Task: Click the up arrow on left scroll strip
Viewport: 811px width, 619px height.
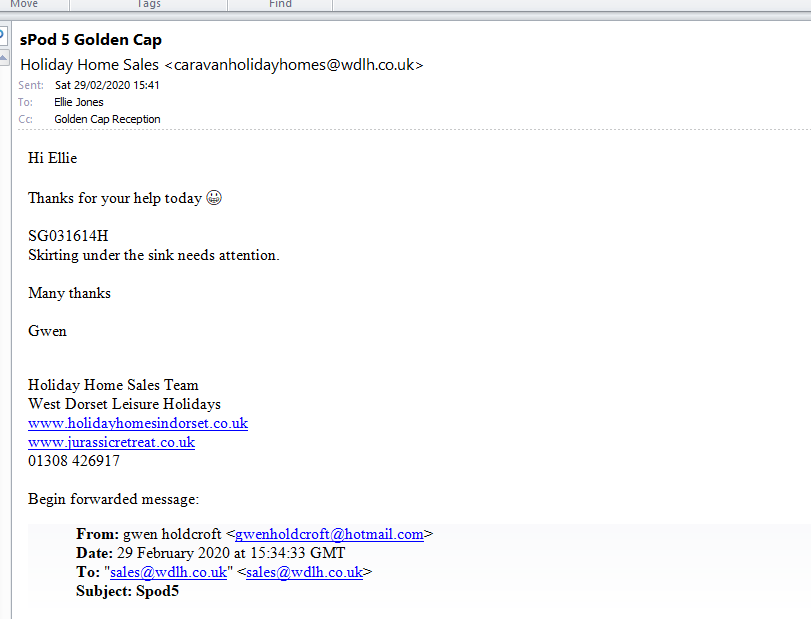Action: click(3, 57)
